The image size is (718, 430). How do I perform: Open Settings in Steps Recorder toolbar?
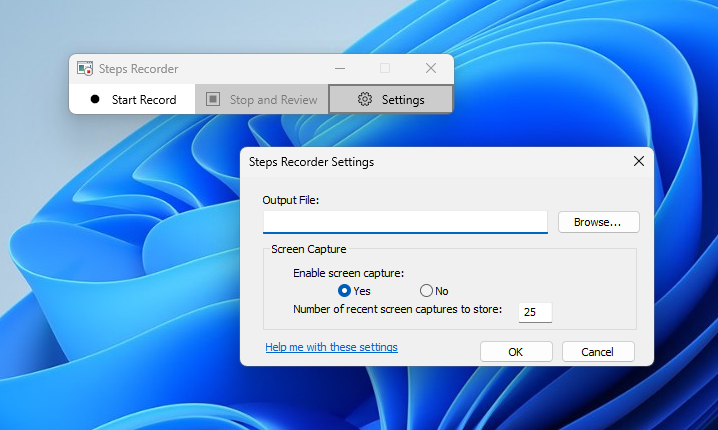391,99
